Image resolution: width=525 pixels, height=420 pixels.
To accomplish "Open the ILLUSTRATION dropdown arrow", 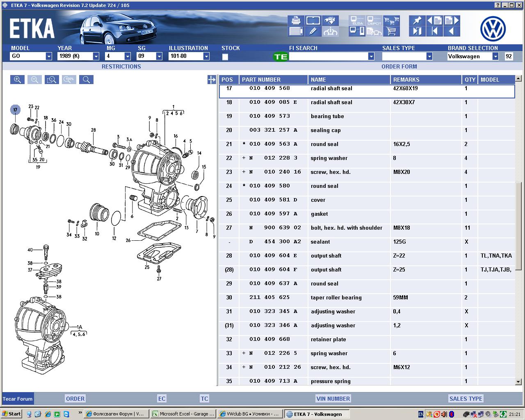I will pyautogui.click(x=206, y=56).
